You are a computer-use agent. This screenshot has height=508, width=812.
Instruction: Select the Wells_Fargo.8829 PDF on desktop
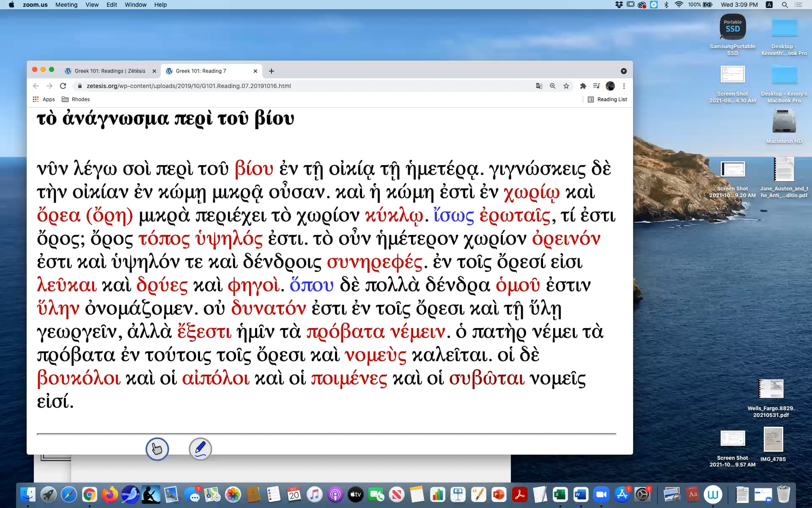(771, 398)
